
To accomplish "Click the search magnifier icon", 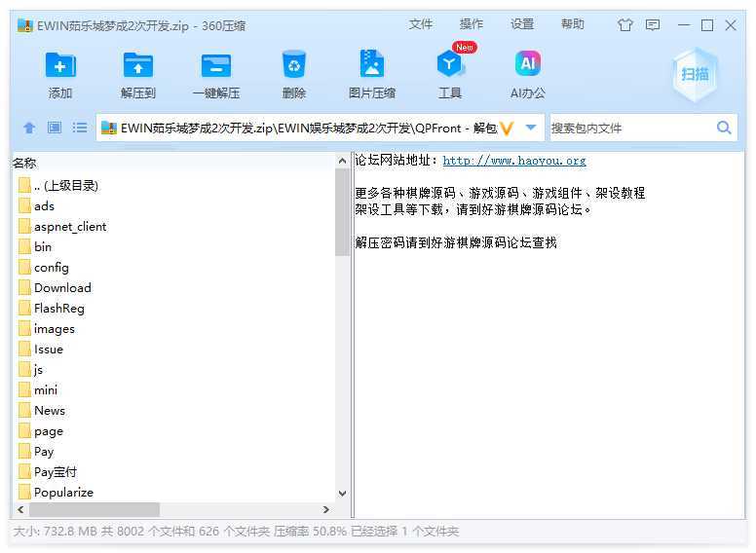I will pos(724,128).
